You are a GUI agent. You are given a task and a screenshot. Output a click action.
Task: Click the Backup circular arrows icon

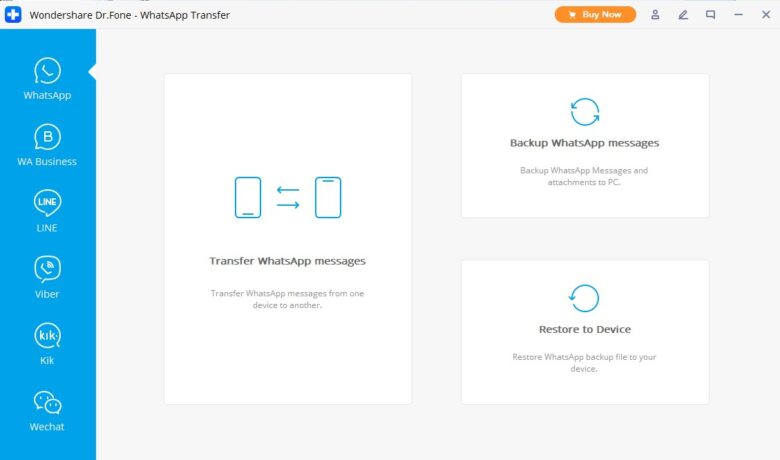(x=584, y=111)
